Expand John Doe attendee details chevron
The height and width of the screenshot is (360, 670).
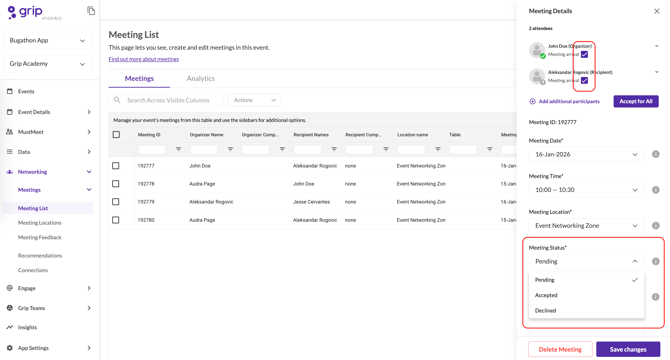[x=657, y=46]
